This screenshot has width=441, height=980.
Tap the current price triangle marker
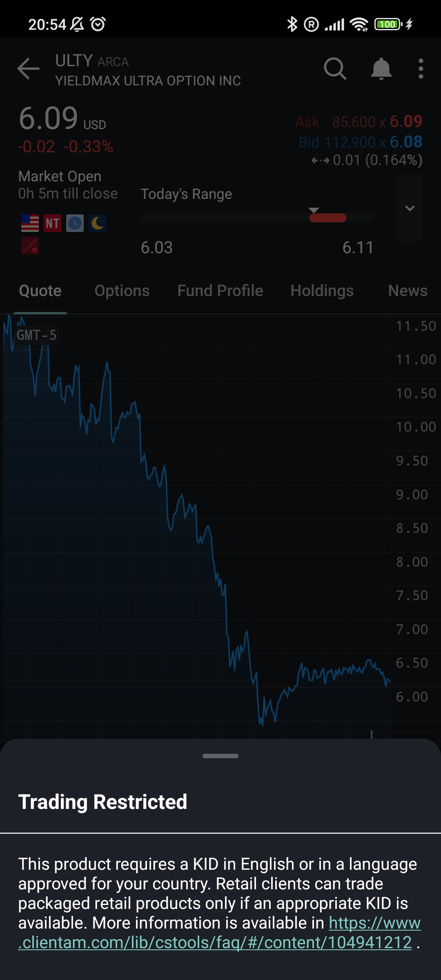(x=314, y=210)
